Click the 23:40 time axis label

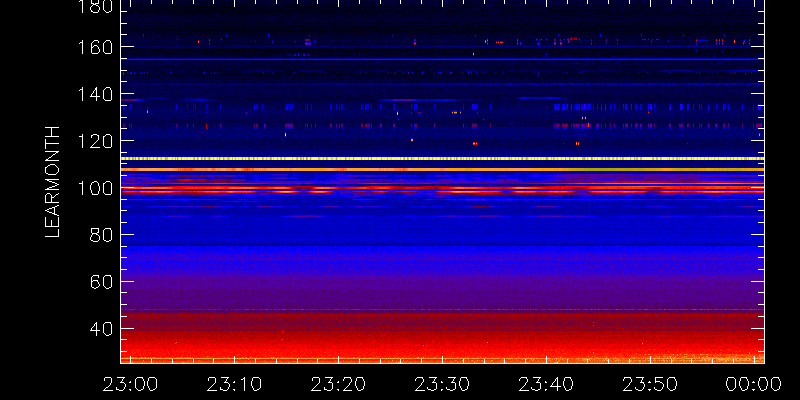pos(546,384)
